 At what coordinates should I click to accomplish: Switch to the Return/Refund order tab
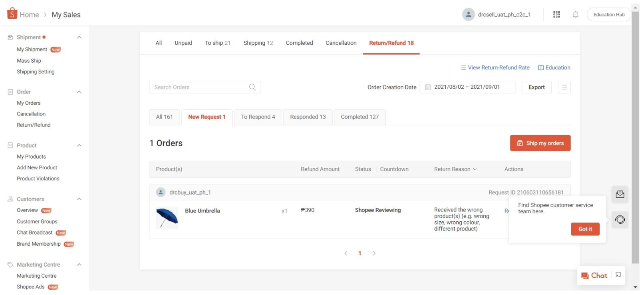pos(391,43)
